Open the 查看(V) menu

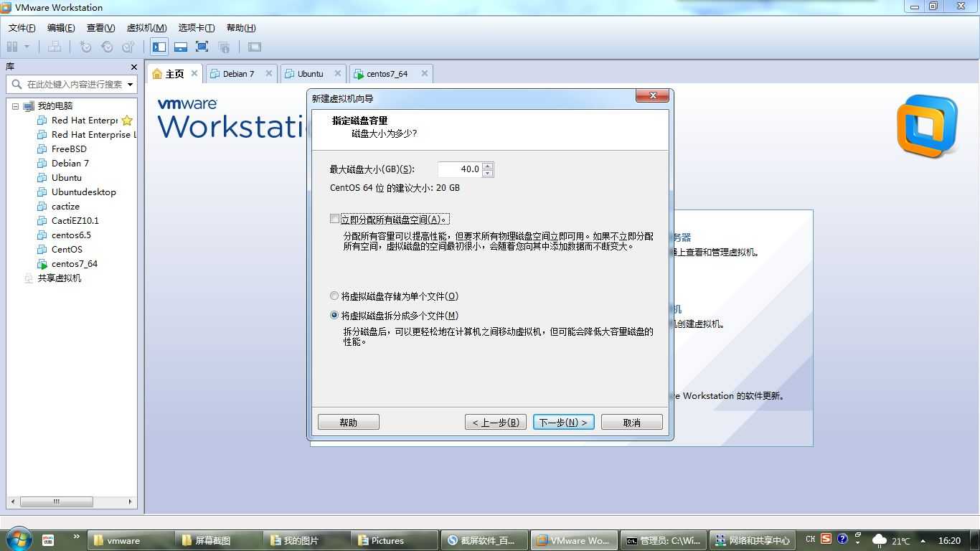coord(100,27)
